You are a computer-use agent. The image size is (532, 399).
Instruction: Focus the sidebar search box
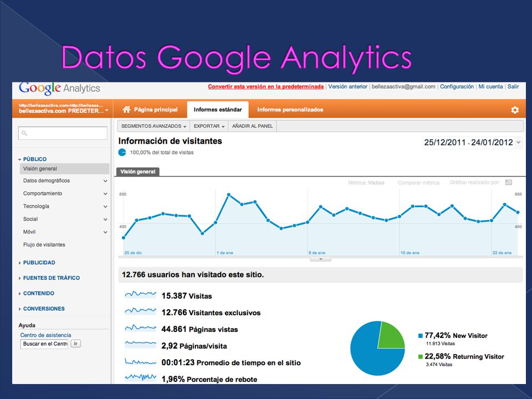click(63, 133)
